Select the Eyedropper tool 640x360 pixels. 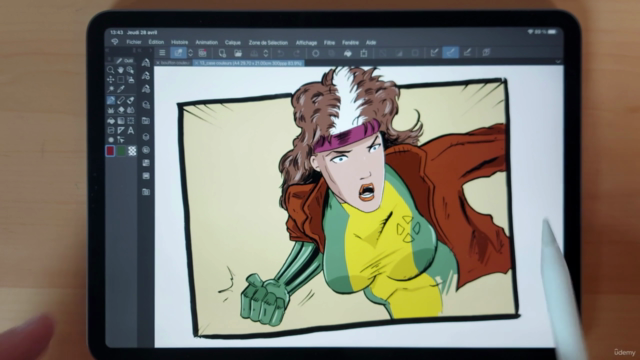(x=120, y=89)
